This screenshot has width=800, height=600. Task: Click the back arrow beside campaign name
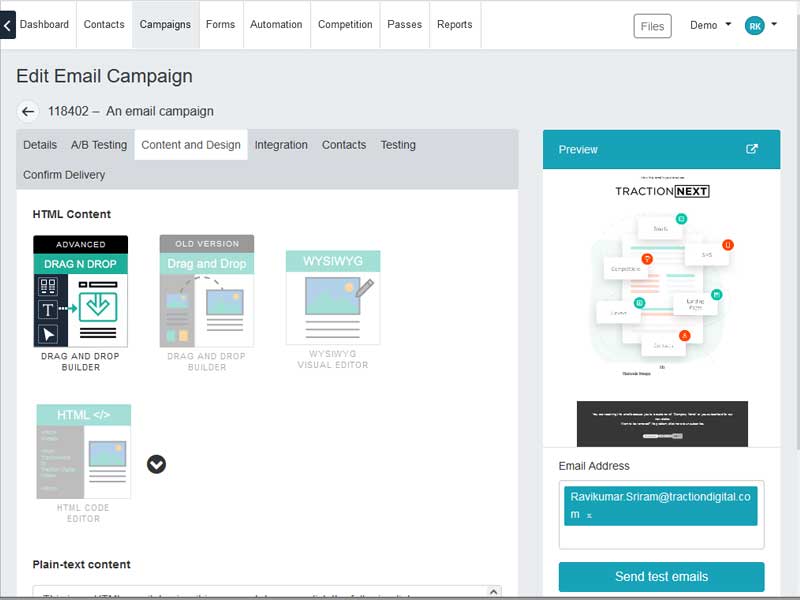[28, 112]
